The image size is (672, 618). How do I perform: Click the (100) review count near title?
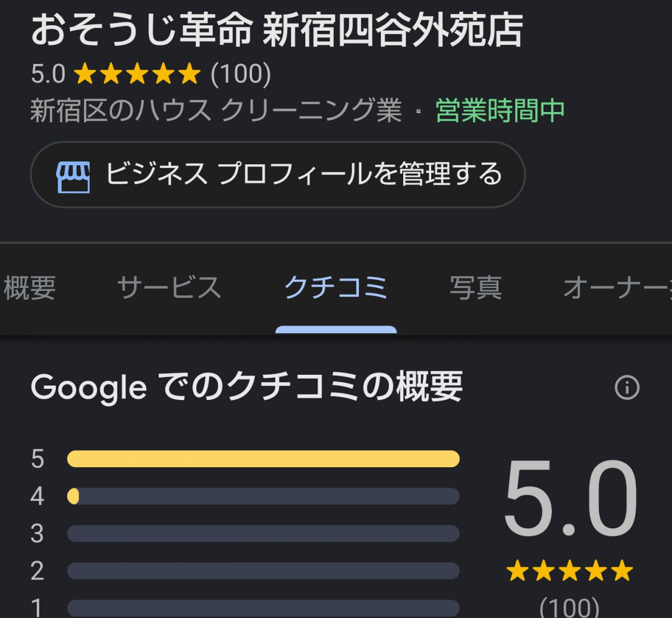(241, 74)
